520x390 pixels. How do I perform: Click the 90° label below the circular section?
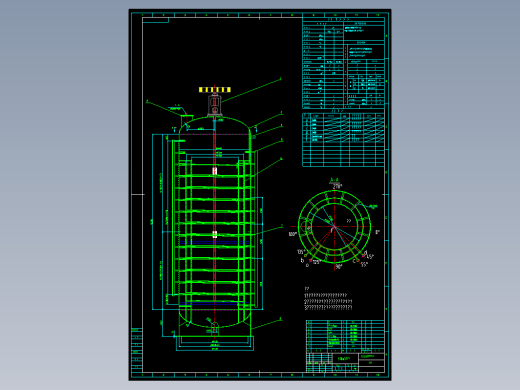tap(338, 267)
